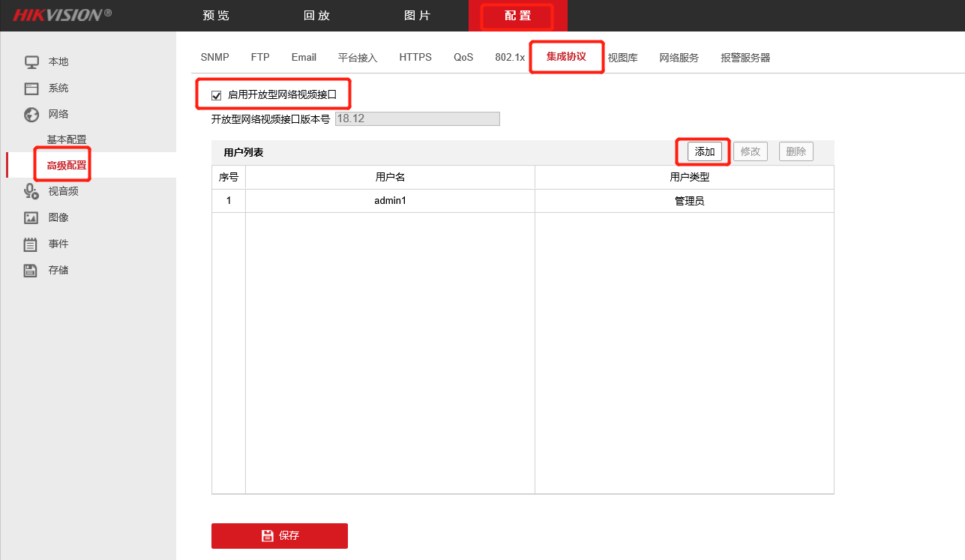965x560 pixels.
Task: Click the picture icon beside 图像
Action: tap(31, 217)
